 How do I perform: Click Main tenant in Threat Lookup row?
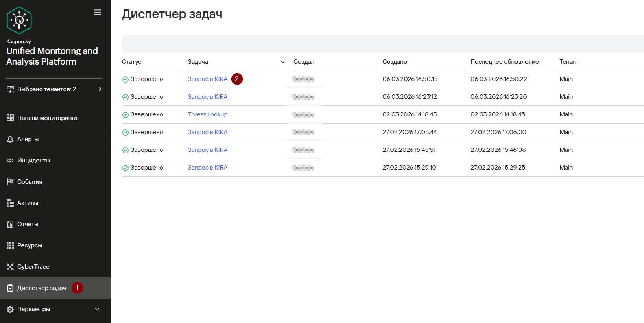click(566, 114)
